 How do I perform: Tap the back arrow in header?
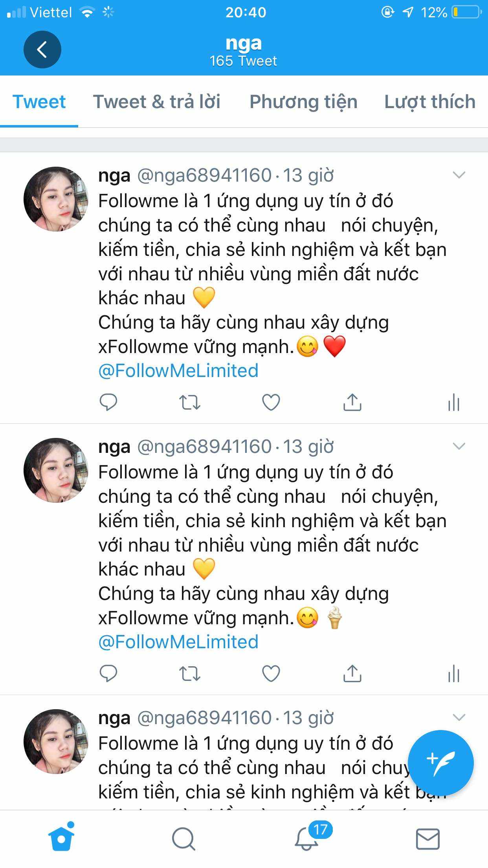[x=42, y=50]
